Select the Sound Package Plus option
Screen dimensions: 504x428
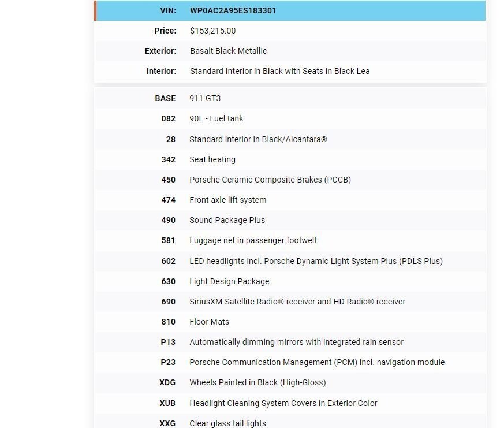pos(227,221)
